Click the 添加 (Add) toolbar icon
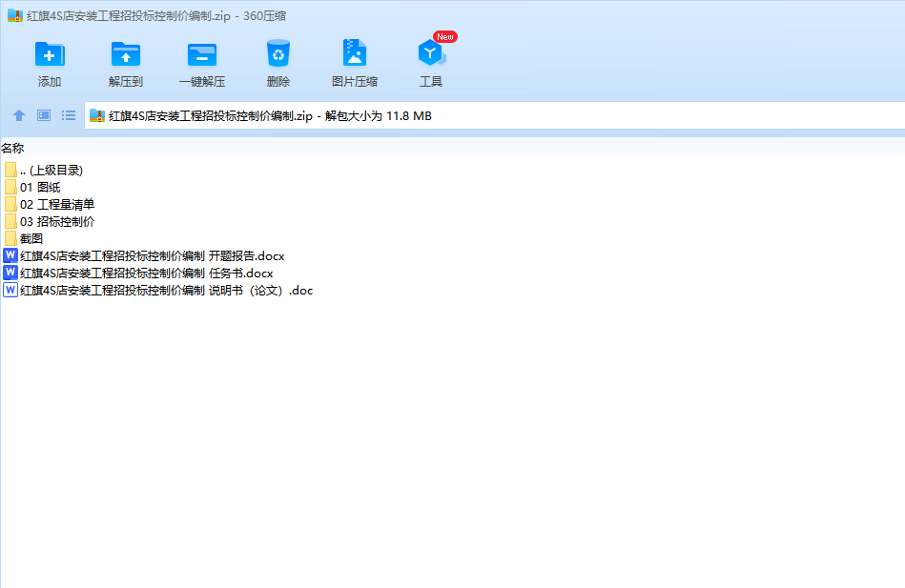This screenshot has height=588, width=905. pos(50,55)
